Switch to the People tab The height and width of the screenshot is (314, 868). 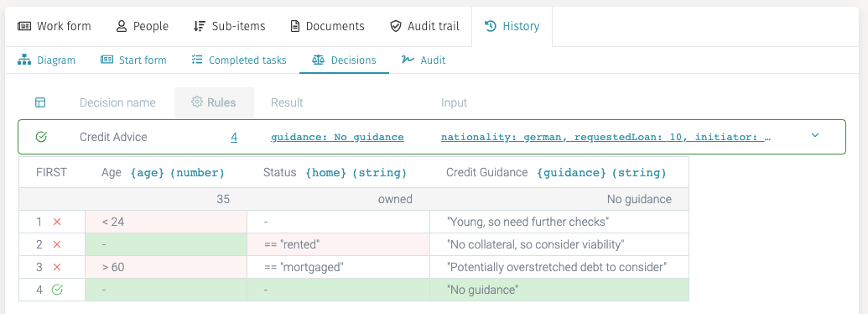(142, 26)
